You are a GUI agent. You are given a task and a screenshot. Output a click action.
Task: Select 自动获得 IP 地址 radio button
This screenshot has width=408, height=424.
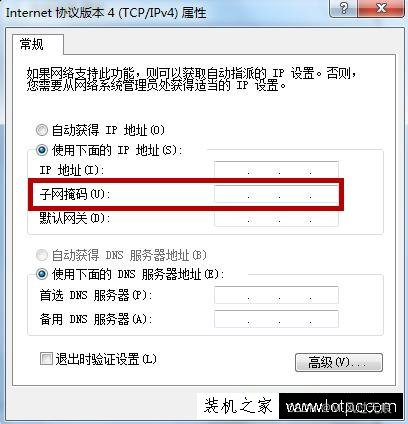point(42,130)
